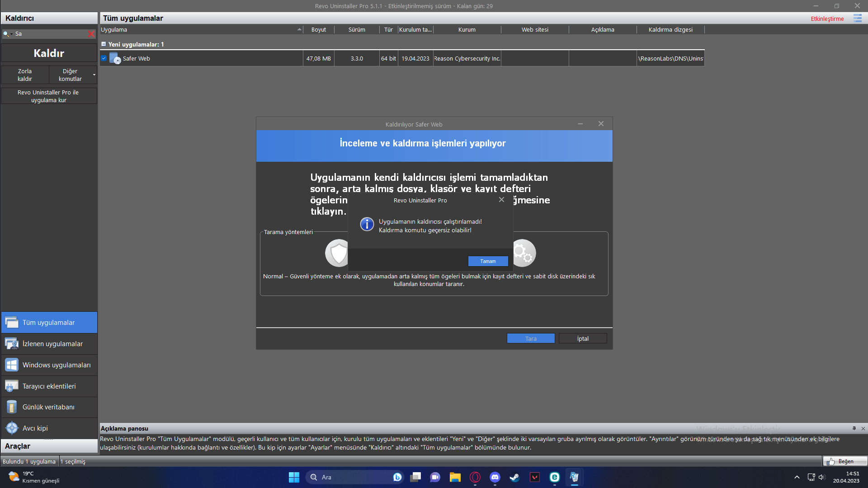Click the sidebar search input field
This screenshot has height=488, width=868.
[50, 34]
